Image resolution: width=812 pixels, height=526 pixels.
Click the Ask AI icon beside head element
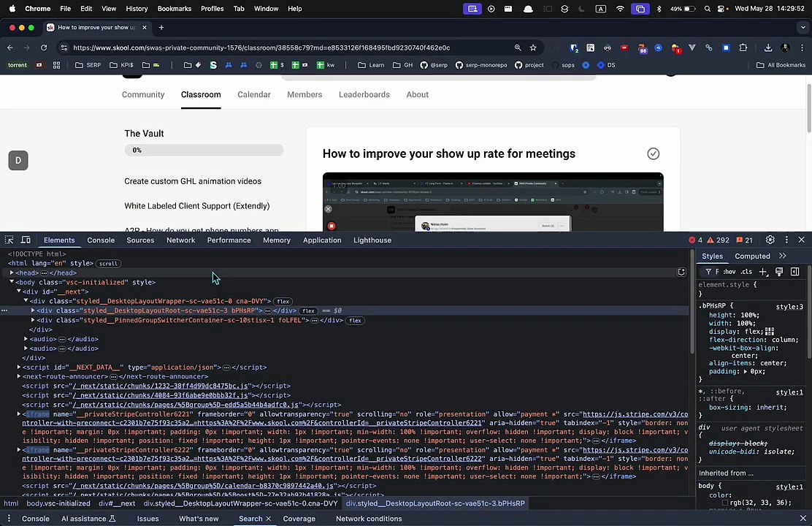point(681,272)
